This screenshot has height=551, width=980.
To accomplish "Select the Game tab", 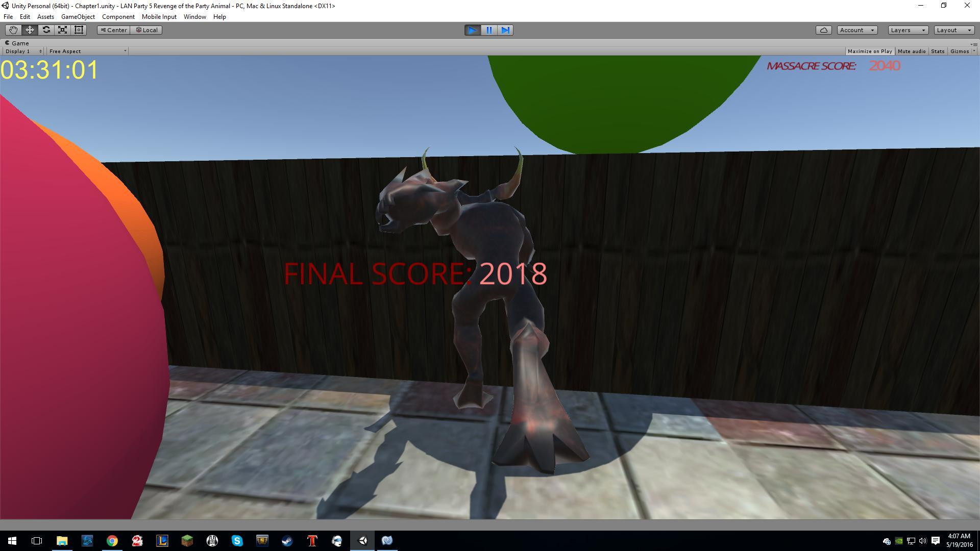I will point(17,43).
